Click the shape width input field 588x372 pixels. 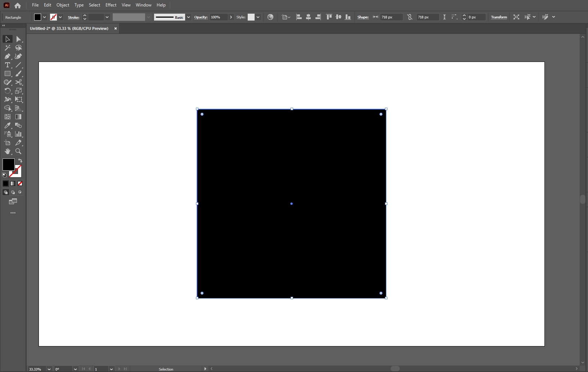[391, 17]
